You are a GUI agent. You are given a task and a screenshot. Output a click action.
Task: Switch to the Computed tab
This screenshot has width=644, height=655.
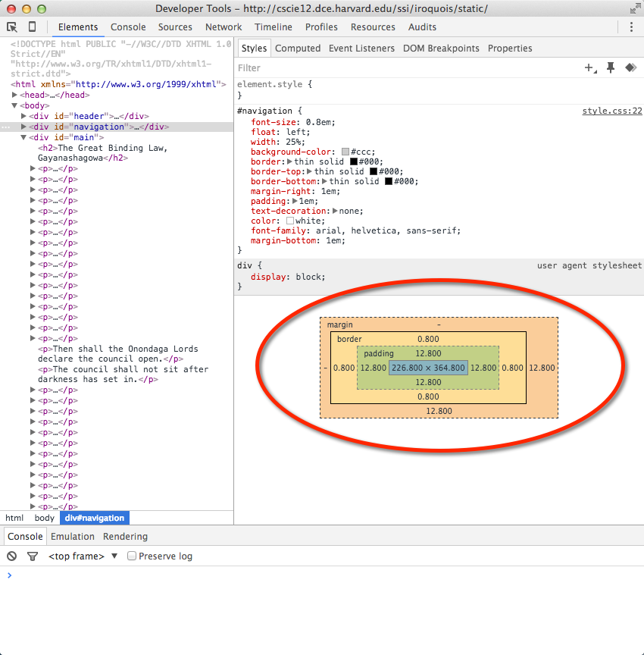[x=298, y=48]
